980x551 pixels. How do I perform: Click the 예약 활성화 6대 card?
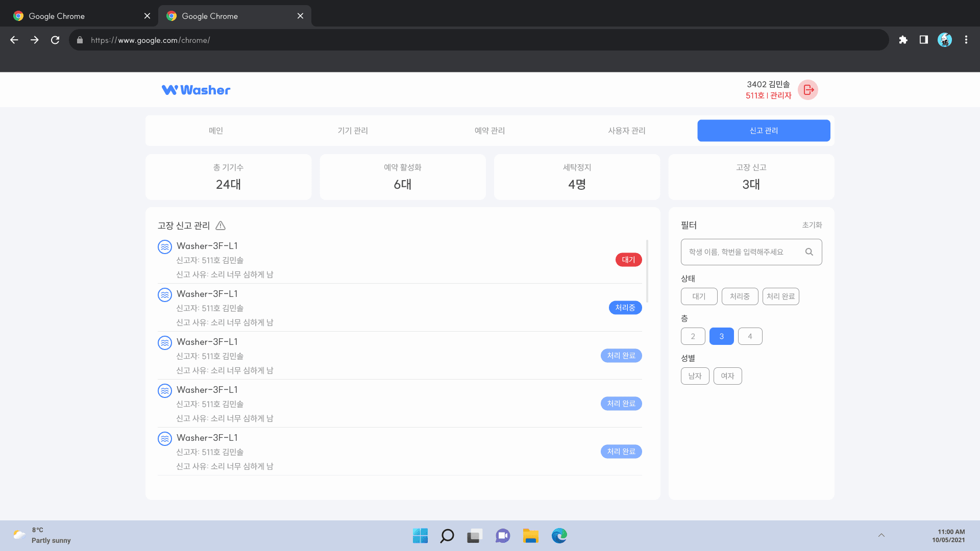(x=403, y=177)
